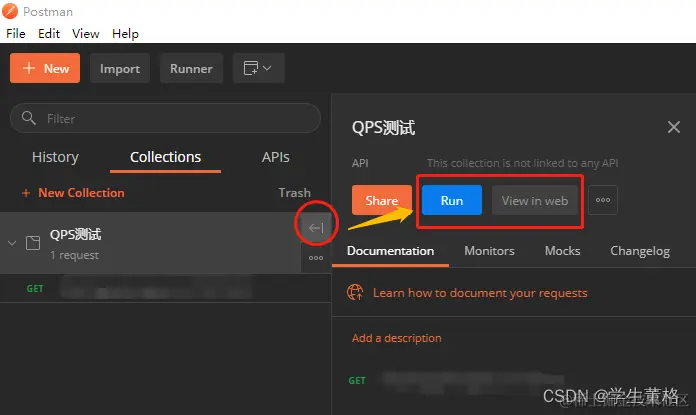Collapse the QPS测试 collection chevron
This screenshot has width=696, height=415.
click(12, 243)
